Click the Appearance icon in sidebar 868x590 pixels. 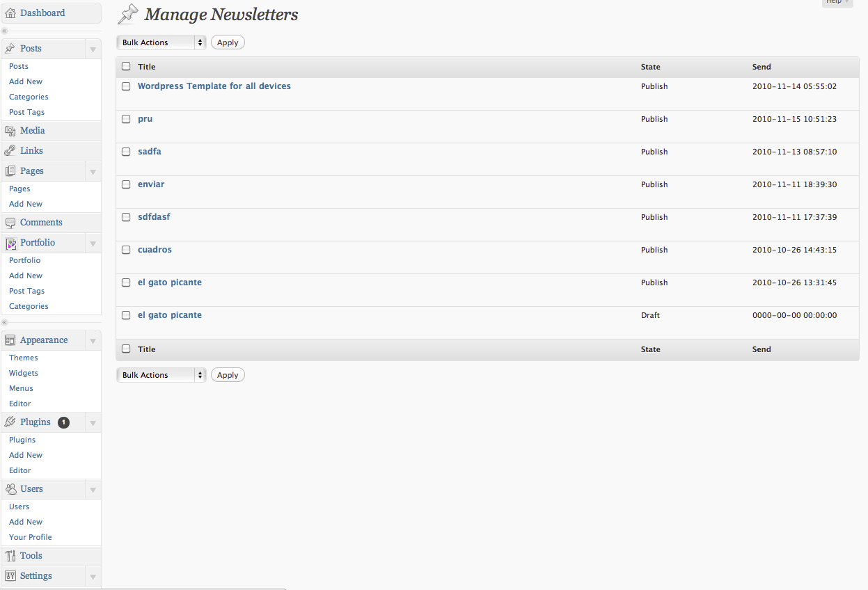pyautogui.click(x=10, y=340)
